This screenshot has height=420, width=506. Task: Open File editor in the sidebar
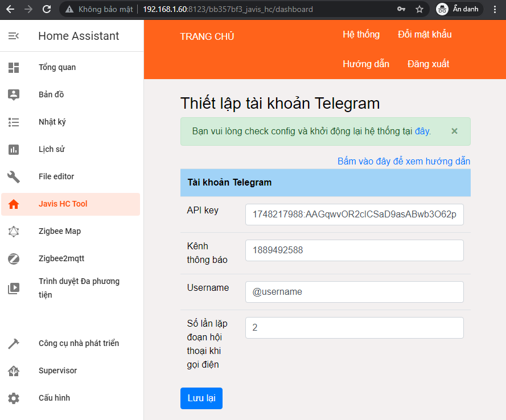(71, 177)
